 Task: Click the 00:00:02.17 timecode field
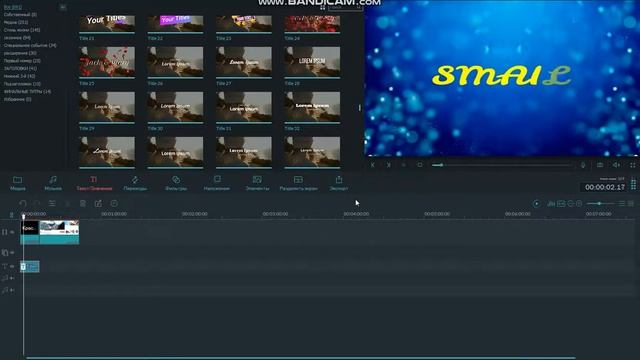(x=604, y=187)
